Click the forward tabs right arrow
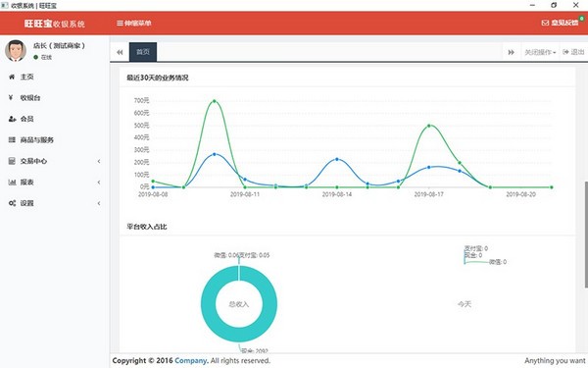The height and width of the screenshot is (368, 588). (512, 52)
